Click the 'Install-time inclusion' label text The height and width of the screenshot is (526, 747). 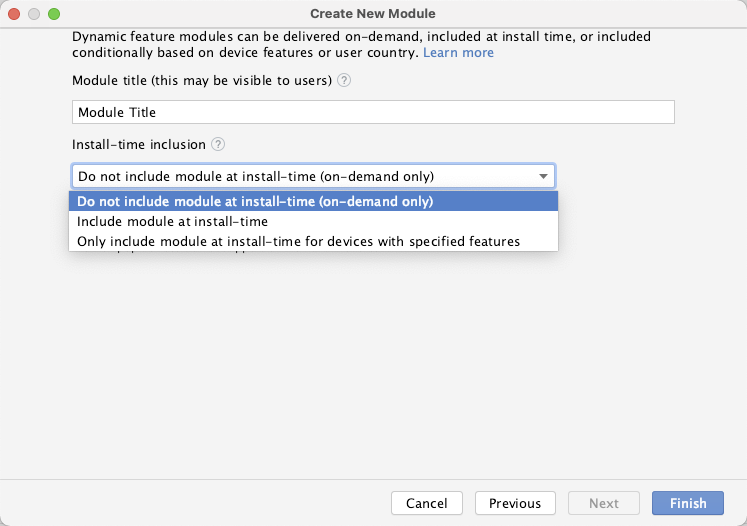click(x=138, y=145)
